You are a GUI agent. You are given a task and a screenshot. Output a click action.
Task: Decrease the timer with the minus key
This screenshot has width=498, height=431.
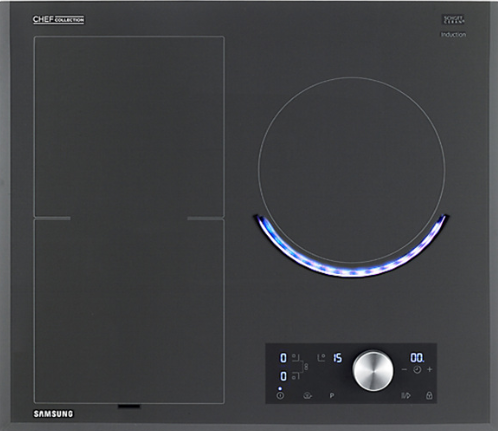tap(404, 370)
